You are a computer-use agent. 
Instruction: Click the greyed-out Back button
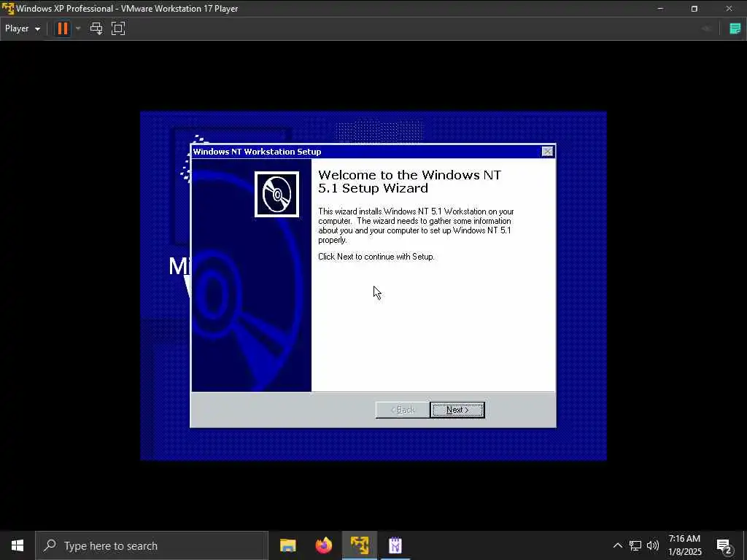[403, 410]
